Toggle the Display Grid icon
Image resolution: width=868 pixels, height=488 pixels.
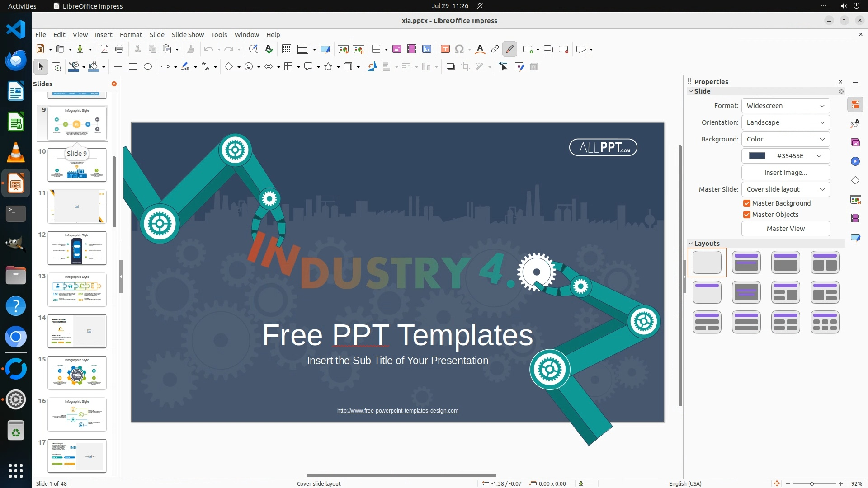286,49
